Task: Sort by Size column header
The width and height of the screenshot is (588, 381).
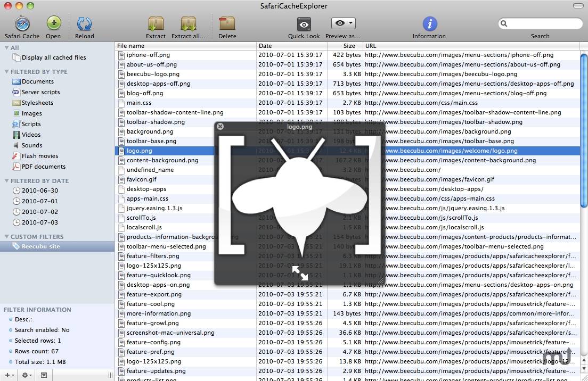Action: point(345,46)
